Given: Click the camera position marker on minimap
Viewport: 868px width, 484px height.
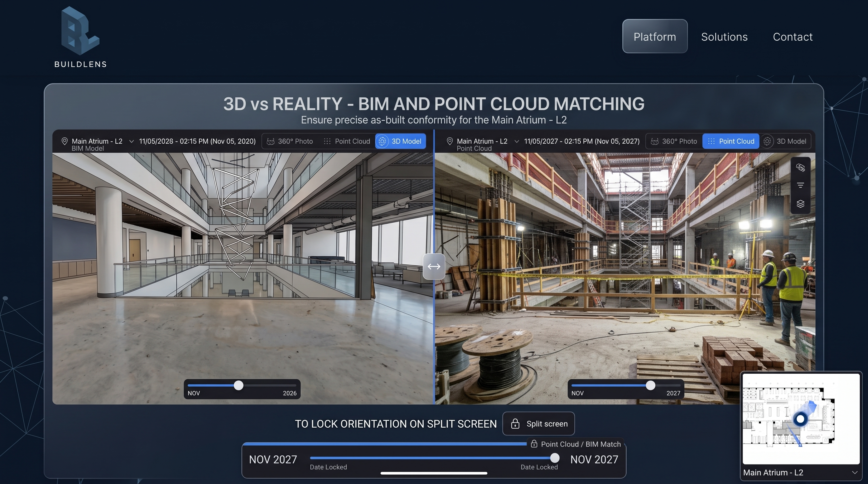Looking at the screenshot, I should [x=800, y=419].
